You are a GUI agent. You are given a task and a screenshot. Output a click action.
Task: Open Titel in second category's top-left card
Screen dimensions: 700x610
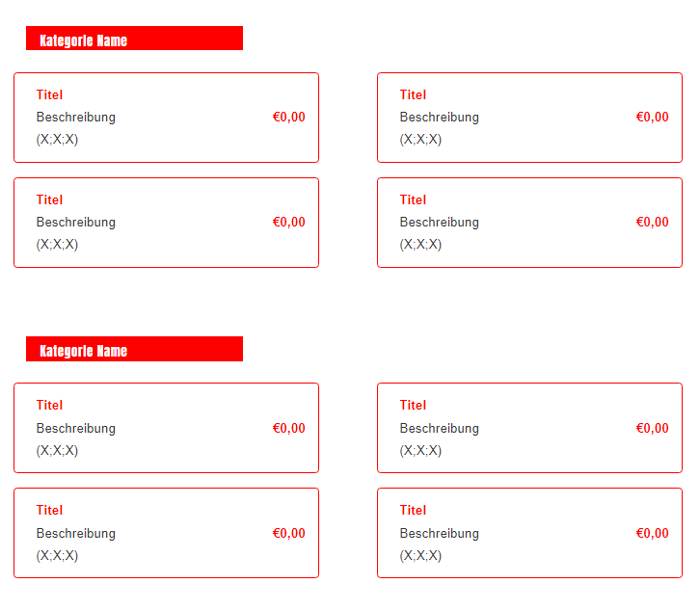coord(49,405)
